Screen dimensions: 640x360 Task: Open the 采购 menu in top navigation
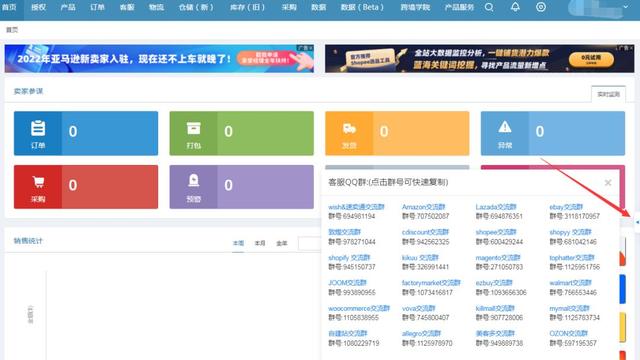(x=289, y=7)
